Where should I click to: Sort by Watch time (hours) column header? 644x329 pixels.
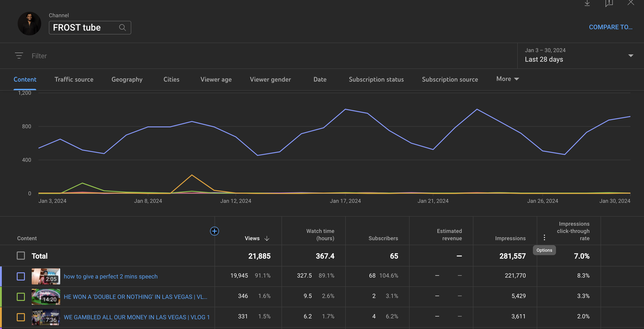tap(320, 235)
